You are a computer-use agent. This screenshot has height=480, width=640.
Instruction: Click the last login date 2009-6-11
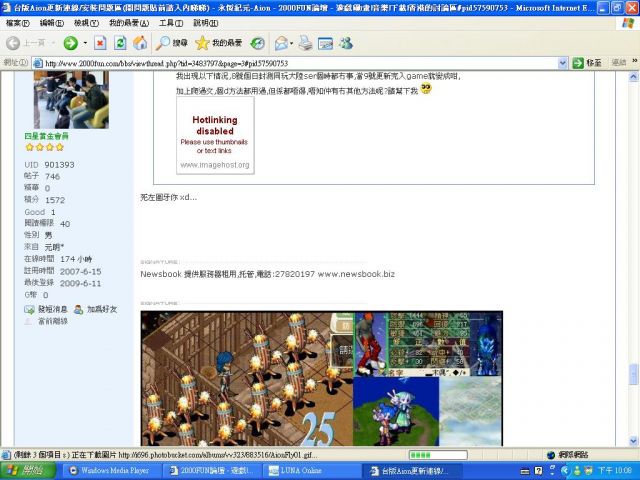pyautogui.click(x=80, y=284)
